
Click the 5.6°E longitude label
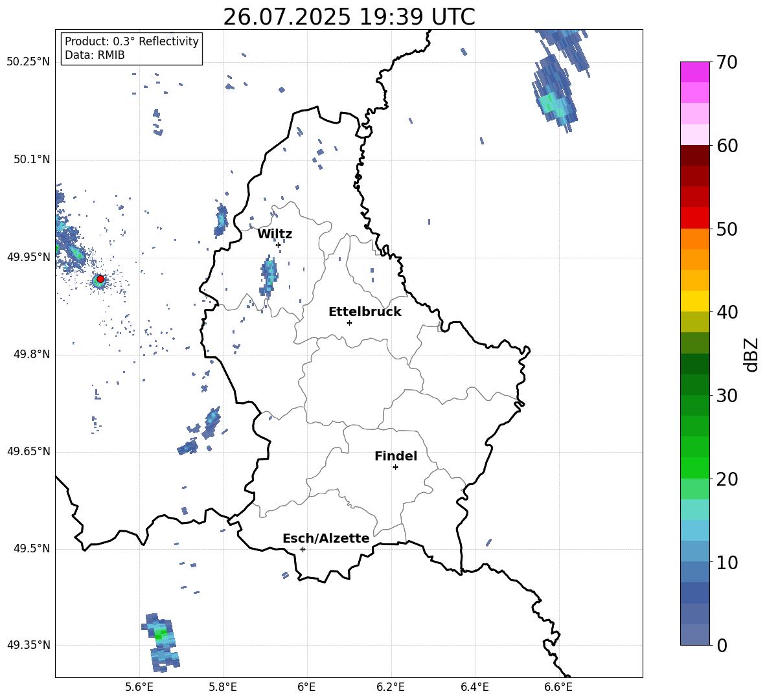[x=139, y=687]
